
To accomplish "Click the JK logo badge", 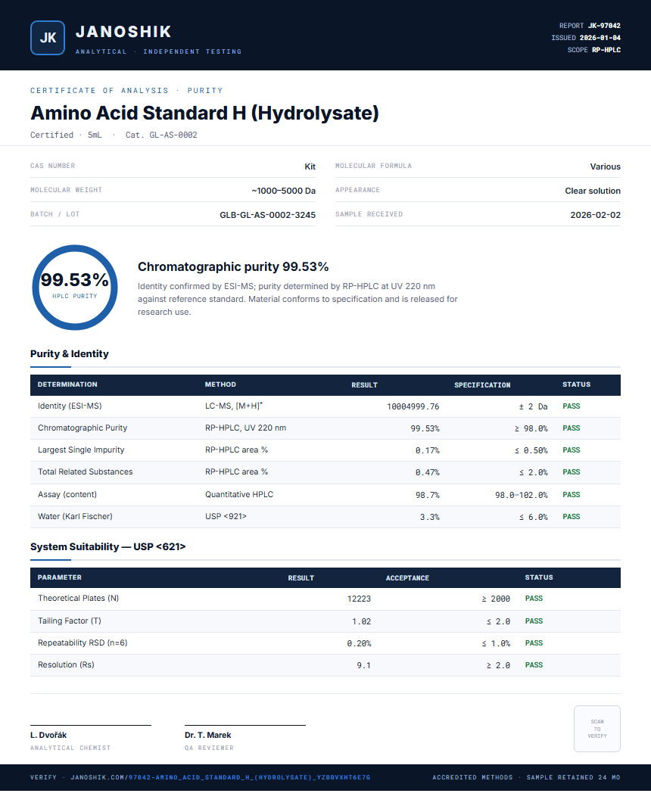I will click(x=48, y=38).
